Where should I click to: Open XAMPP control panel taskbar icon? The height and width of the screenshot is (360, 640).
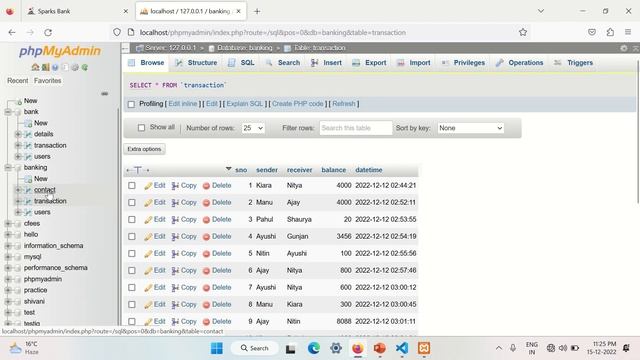(424, 348)
